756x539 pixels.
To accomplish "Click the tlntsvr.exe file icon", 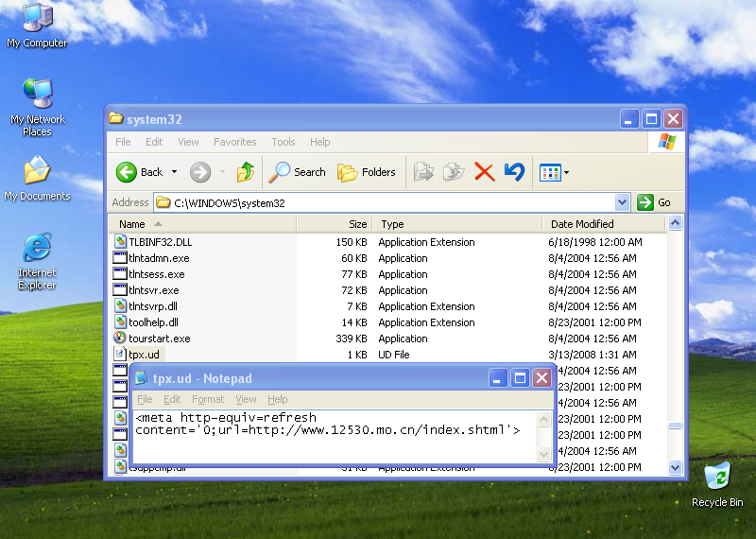I will point(120,290).
